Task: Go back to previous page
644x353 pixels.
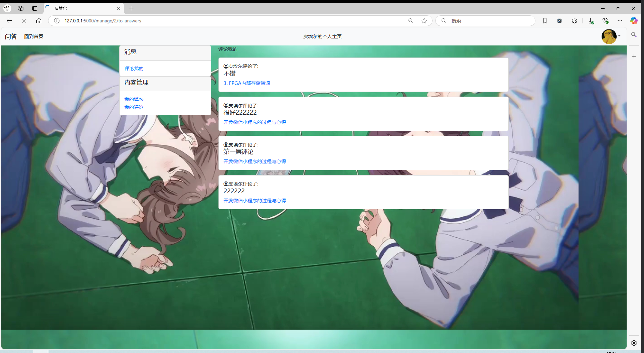Action: 9,21
